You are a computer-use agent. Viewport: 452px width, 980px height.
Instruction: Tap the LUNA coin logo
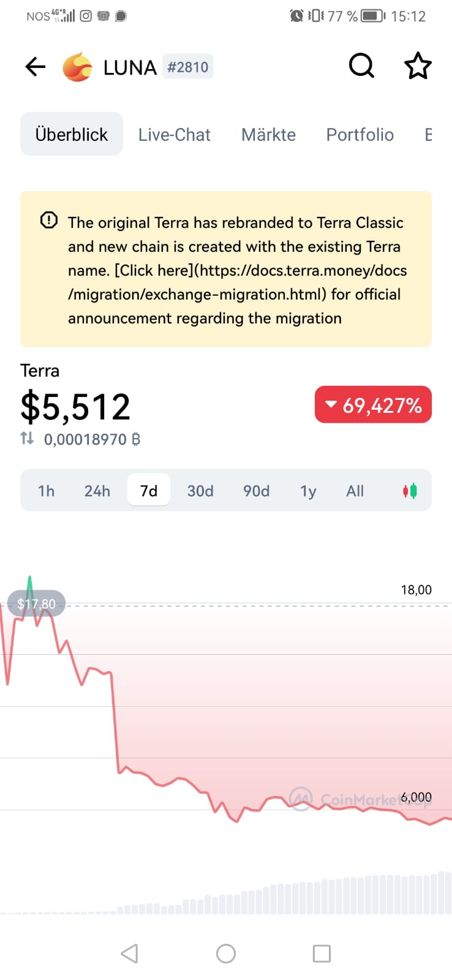point(78,67)
